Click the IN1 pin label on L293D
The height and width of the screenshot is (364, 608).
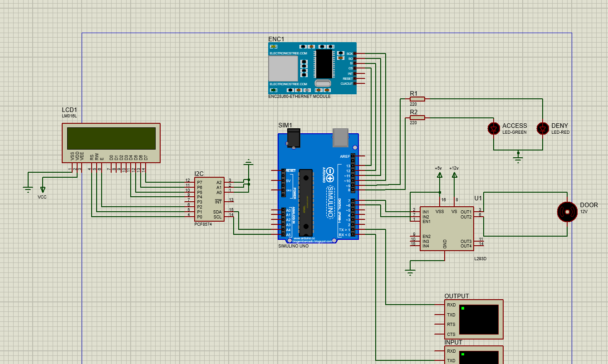click(426, 212)
